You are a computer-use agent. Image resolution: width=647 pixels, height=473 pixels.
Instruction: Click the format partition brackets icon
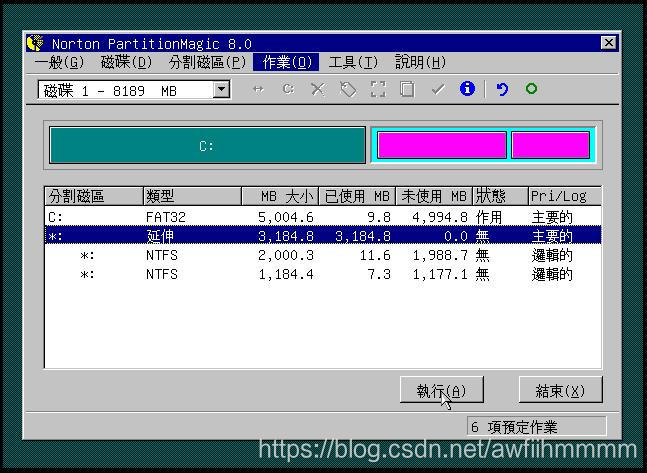tap(378, 89)
